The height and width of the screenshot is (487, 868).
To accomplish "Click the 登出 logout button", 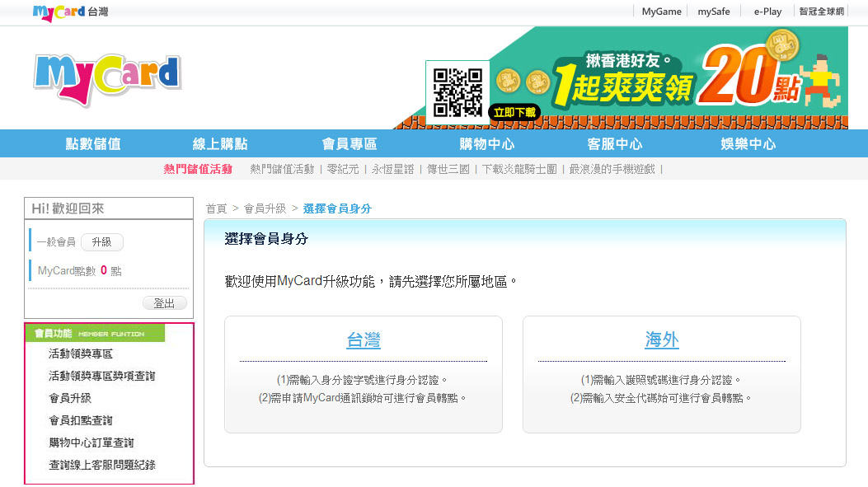I will (x=164, y=303).
